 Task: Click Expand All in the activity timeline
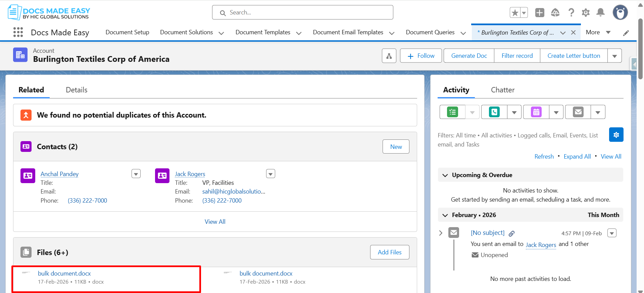coord(577,157)
